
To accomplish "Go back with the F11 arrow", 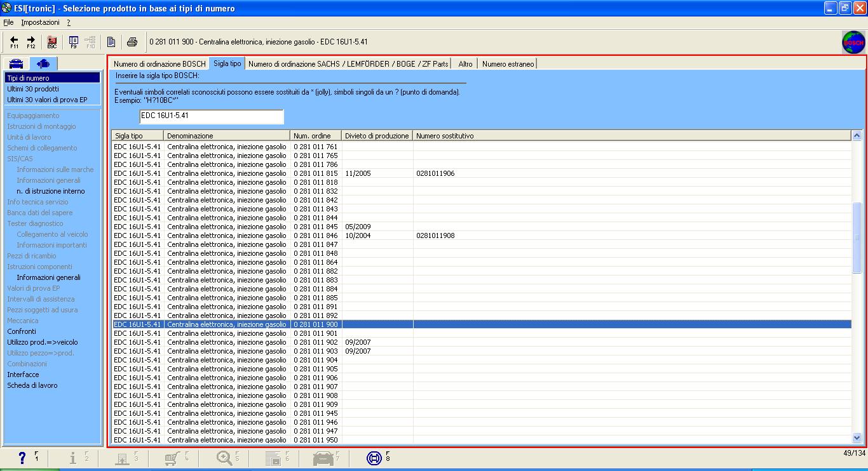I will click(14, 42).
